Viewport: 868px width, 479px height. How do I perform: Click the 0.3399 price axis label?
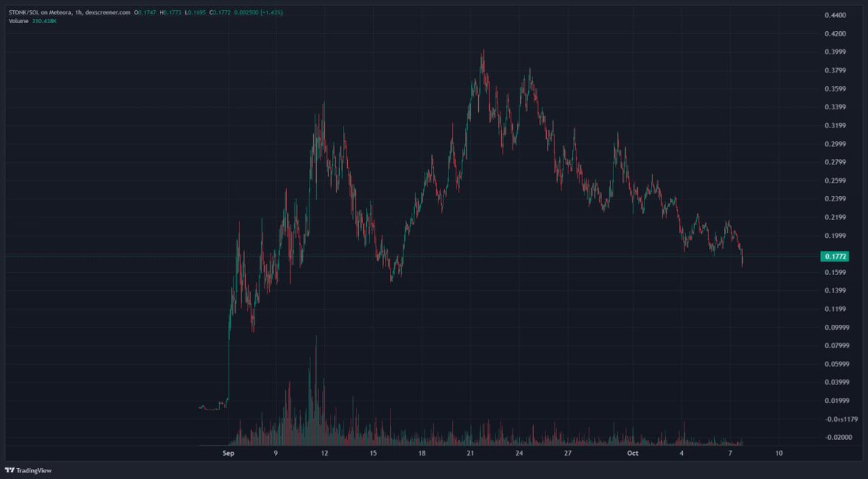coord(835,107)
